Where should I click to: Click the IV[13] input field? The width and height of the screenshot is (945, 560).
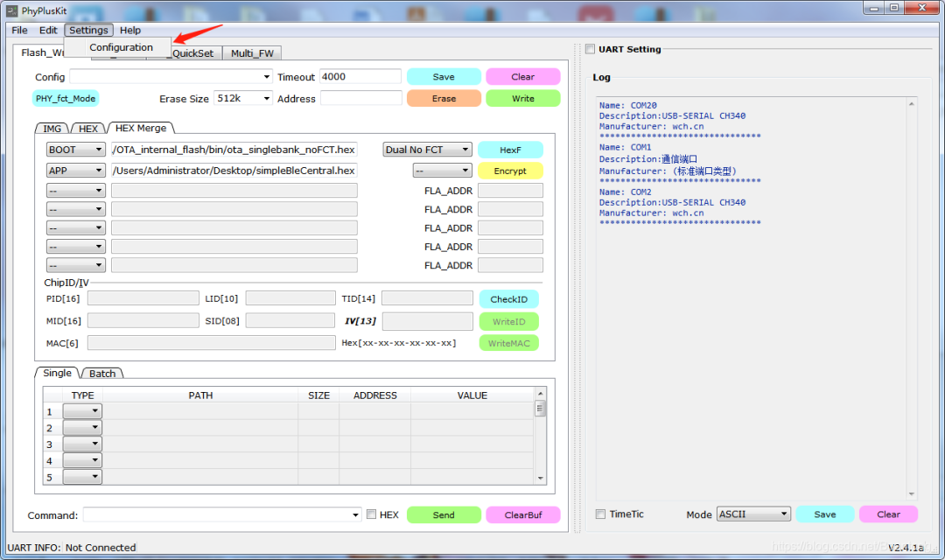[427, 321]
